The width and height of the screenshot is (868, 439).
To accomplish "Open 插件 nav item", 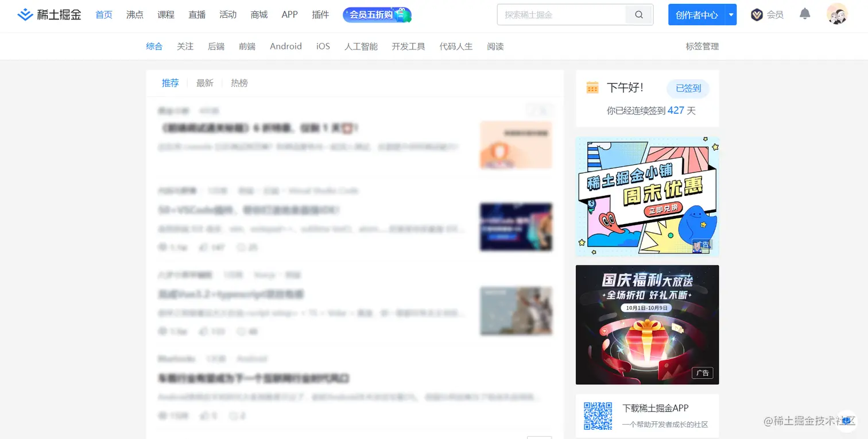I will 320,15.
